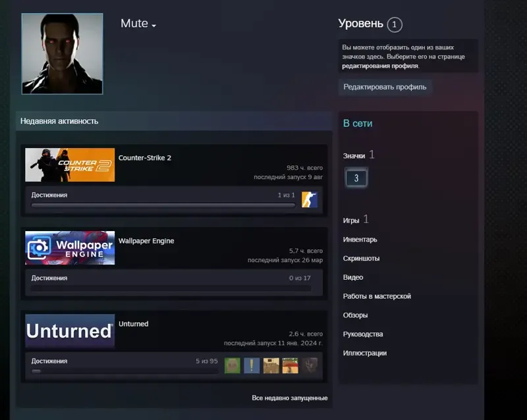527x420 pixels.
Task: Click Counter-Strike 2 achievements progress bar
Action: click(163, 205)
